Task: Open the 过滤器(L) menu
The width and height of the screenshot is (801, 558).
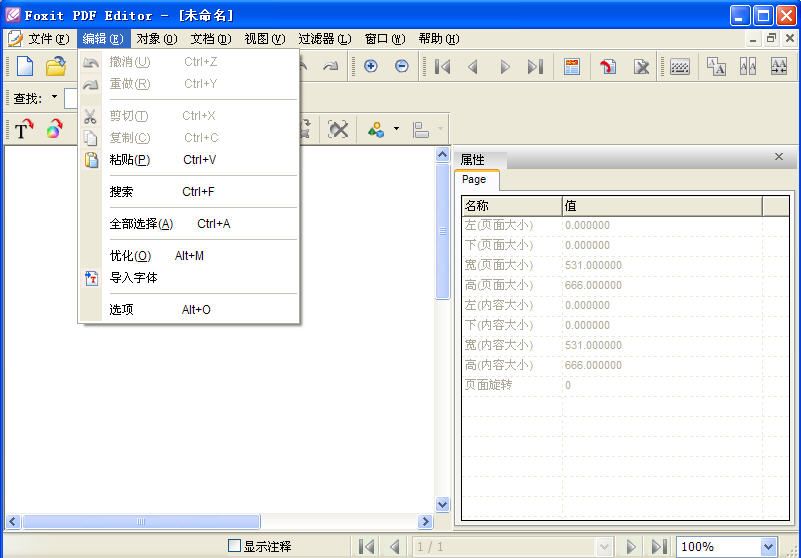Action: [x=325, y=39]
